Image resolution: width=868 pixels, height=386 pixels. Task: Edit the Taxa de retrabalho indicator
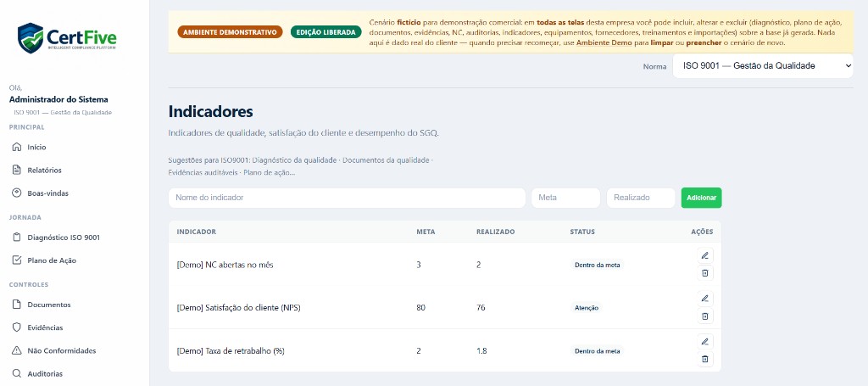tap(704, 341)
